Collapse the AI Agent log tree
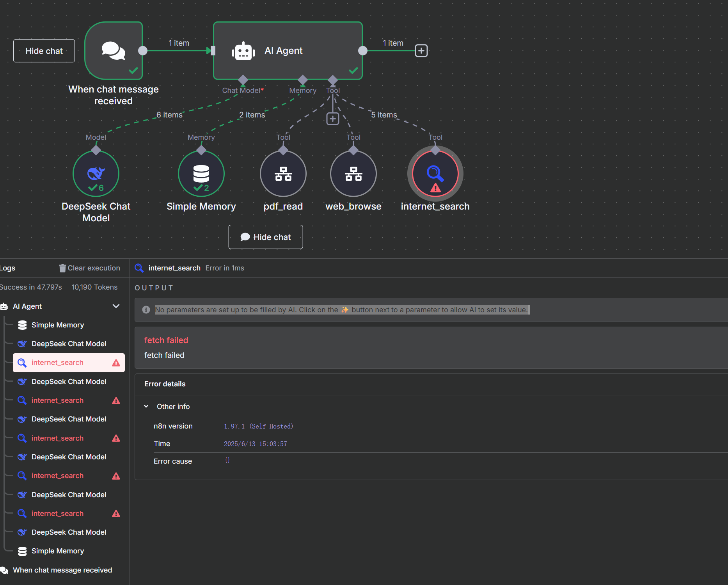728x585 pixels. 116,306
